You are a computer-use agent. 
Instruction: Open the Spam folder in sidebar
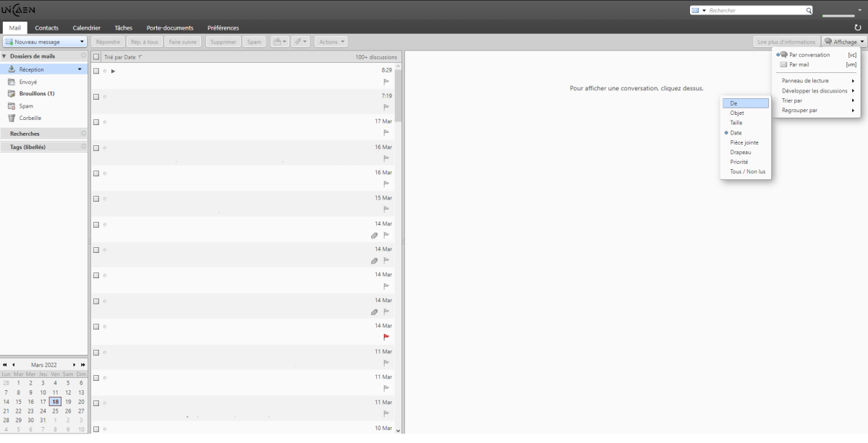tap(26, 106)
